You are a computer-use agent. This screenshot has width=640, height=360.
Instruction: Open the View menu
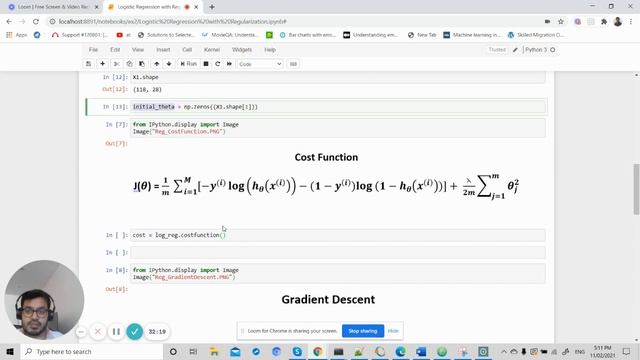pyautogui.click(x=138, y=50)
